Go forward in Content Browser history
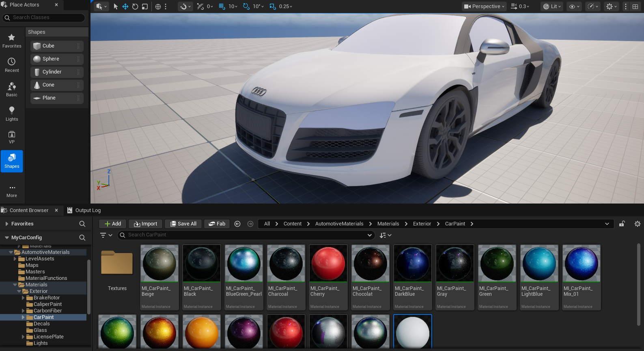Image resolution: width=644 pixels, height=351 pixels. (250, 224)
